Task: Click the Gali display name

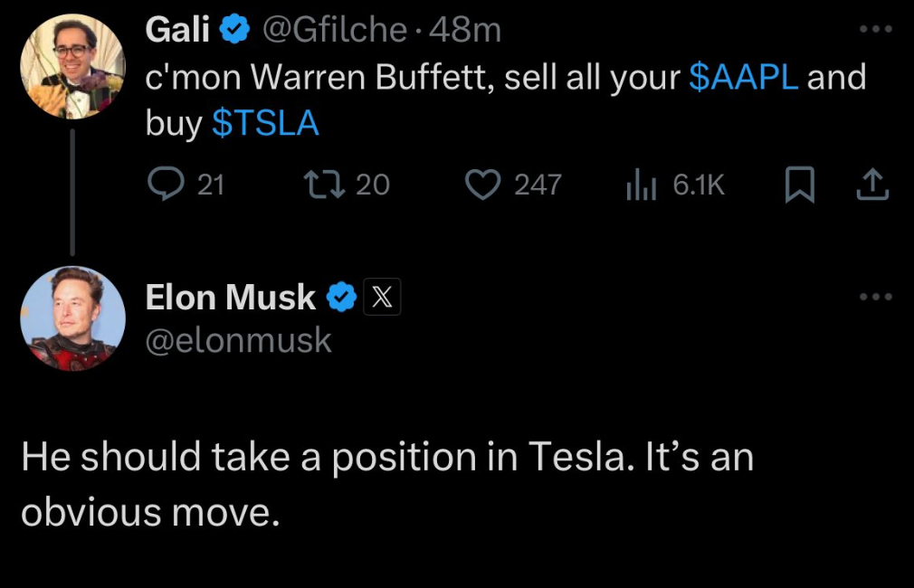Action: (x=177, y=29)
